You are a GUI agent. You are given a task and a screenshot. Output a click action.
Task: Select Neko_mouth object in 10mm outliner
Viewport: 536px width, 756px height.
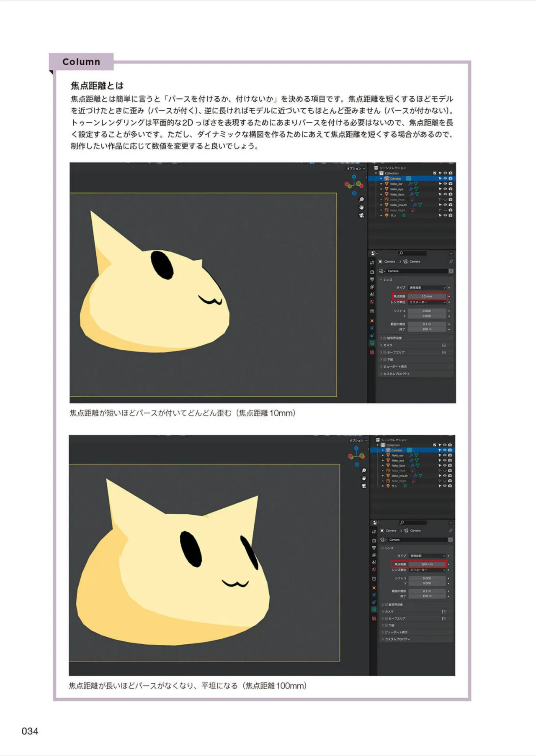pos(398,205)
